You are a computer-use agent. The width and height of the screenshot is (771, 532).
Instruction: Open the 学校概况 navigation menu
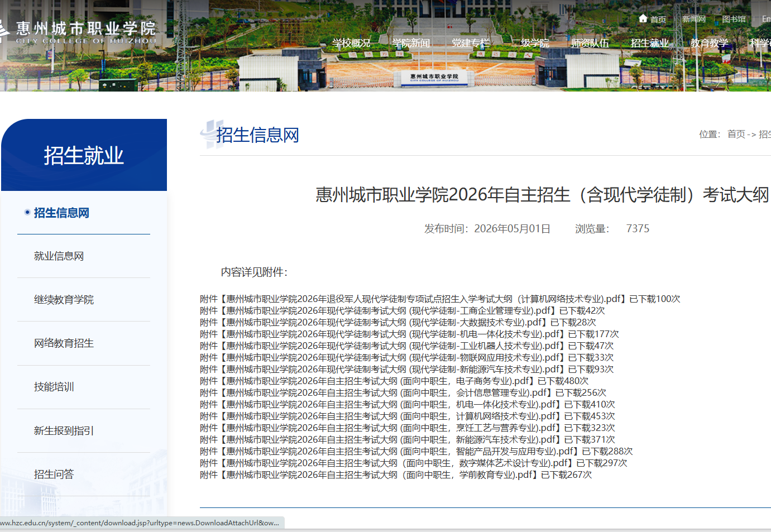click(x=351, y=43)
